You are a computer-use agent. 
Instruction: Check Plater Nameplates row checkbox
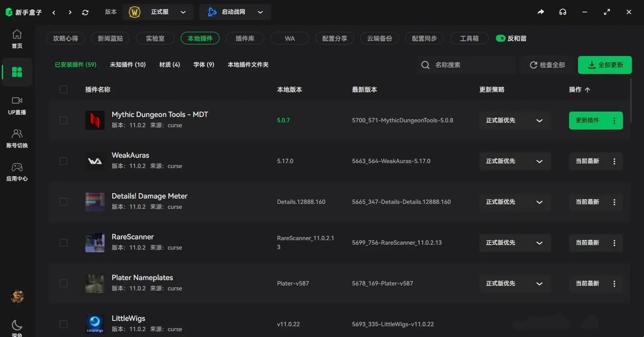[x=63, y=283]
